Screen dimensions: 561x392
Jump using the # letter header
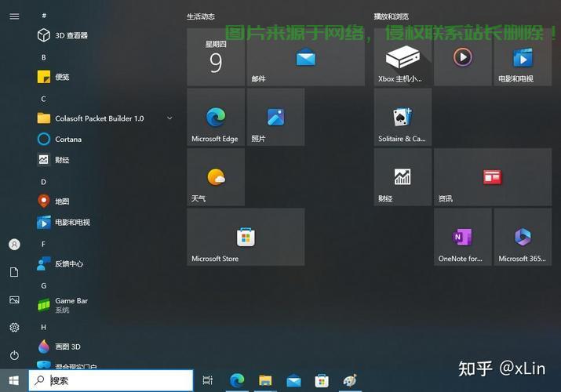(x=44, y=16)
